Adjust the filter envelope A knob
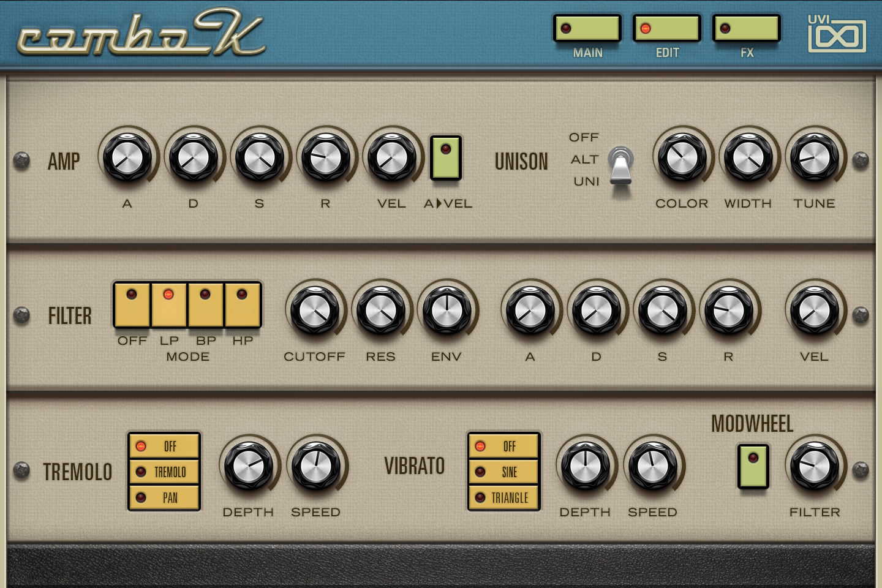Viewport: 882px width, 588px height. pyautogui.click(x=530, y=311)
